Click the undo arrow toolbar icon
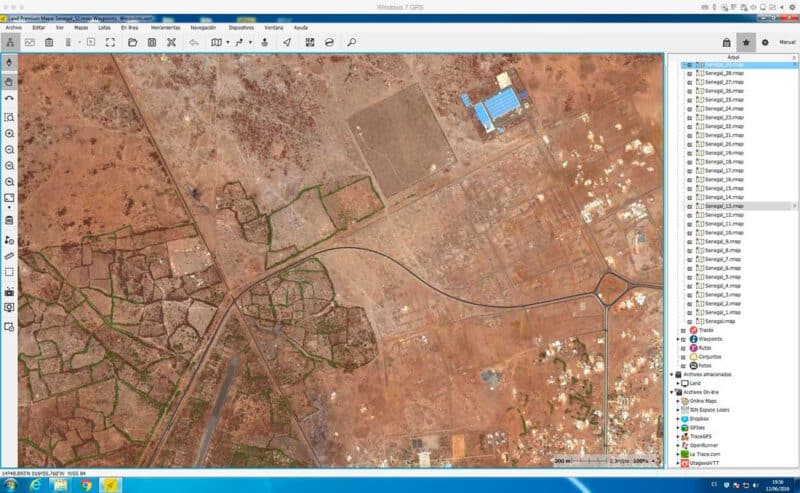 point(193,42)
